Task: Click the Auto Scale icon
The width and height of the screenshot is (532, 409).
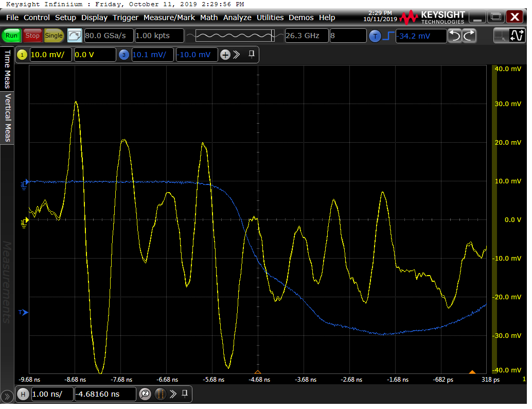Action: (x=75, y=36)
